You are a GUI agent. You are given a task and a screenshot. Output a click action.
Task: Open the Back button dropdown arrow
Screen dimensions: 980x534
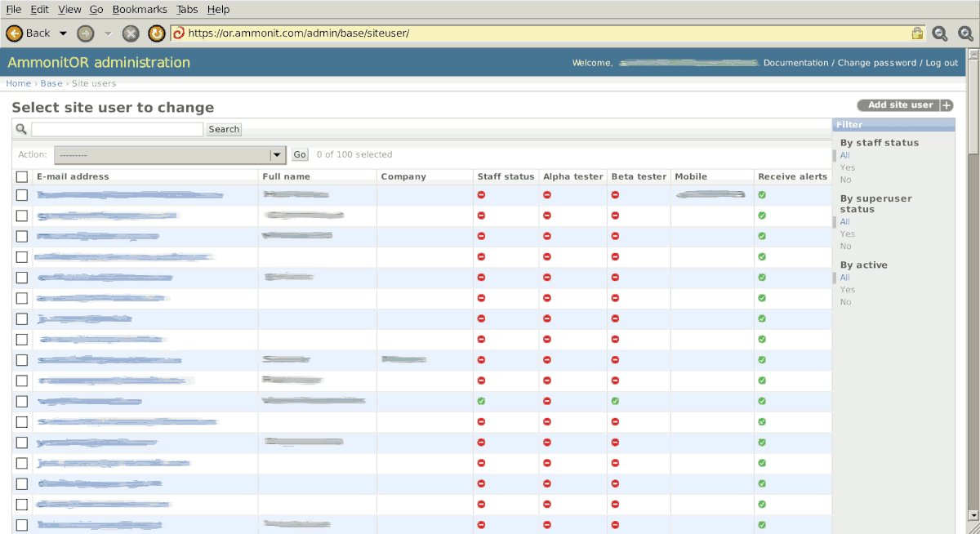tap(63, 33)
